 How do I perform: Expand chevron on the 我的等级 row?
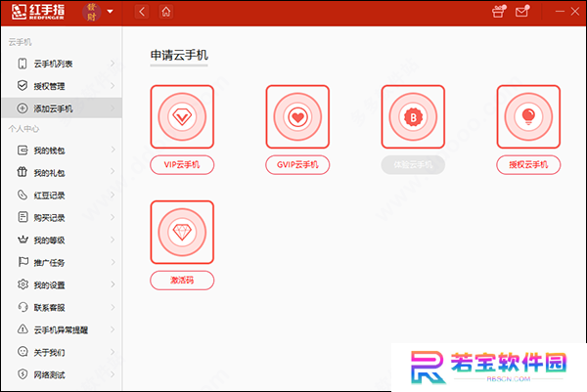tap(113, 240)
